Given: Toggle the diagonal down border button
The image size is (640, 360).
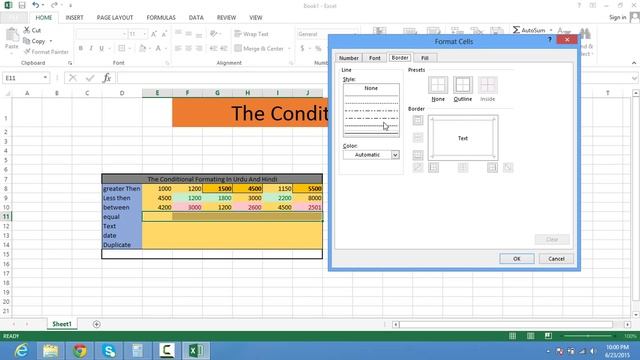Looking at the screenshot, I should tap(508, 167).
